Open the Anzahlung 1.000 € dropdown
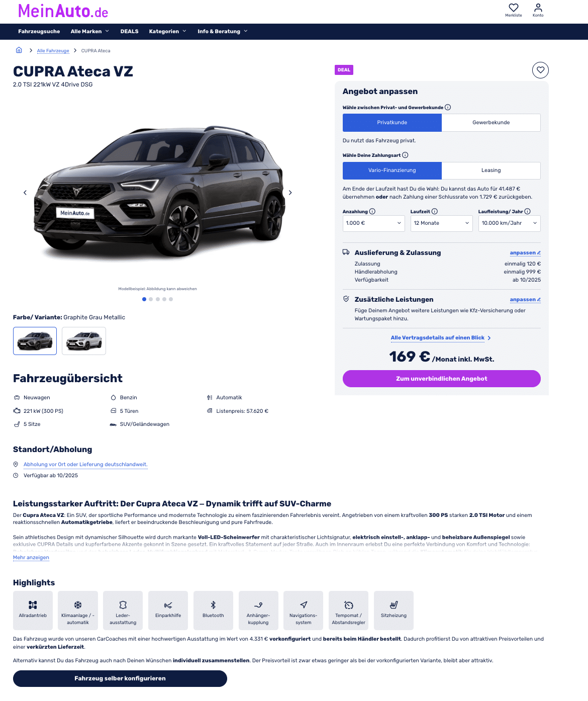Viewport: 588px width, 701px height. point(374,223)
